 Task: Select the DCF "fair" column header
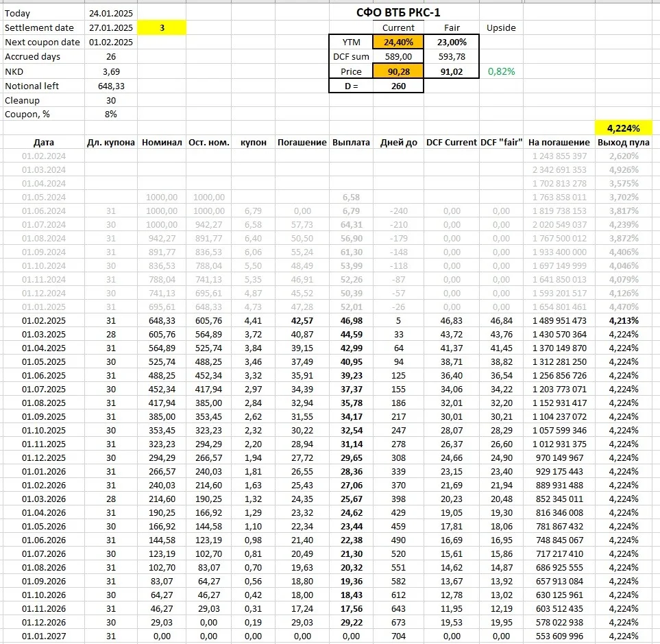click(501, 143)
